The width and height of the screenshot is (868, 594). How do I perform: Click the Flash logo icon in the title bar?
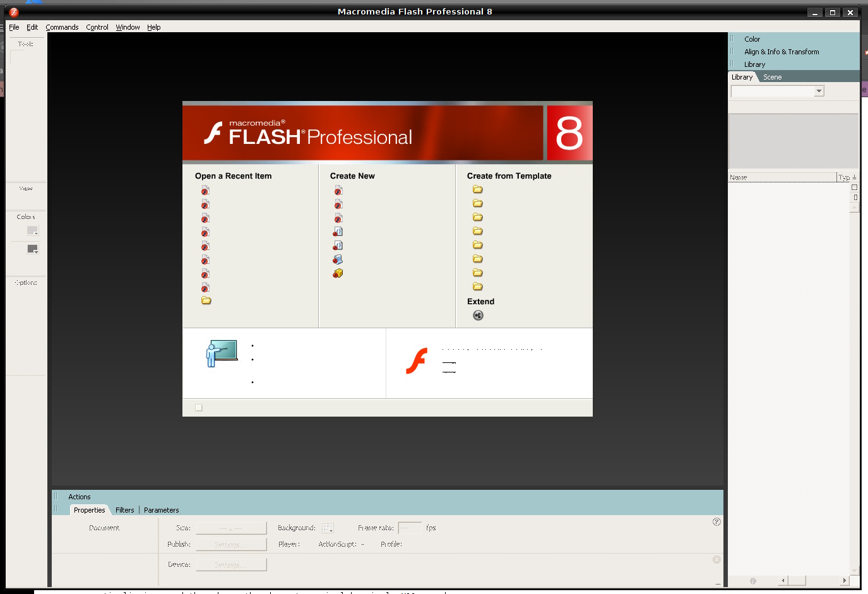14,12
